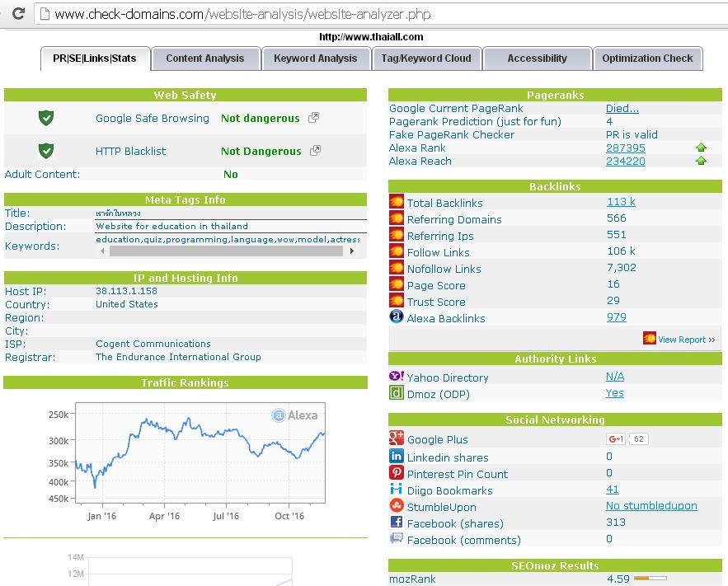The width and height of the screenshot is (728, 586).
Task: Select the Optimization Check tab
Action: [647, 59]
